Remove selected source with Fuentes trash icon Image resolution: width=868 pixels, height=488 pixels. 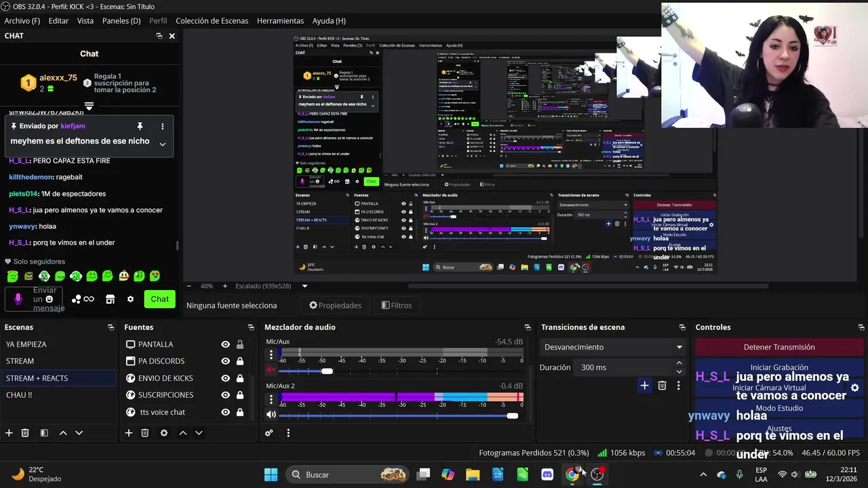pos(145,433)
